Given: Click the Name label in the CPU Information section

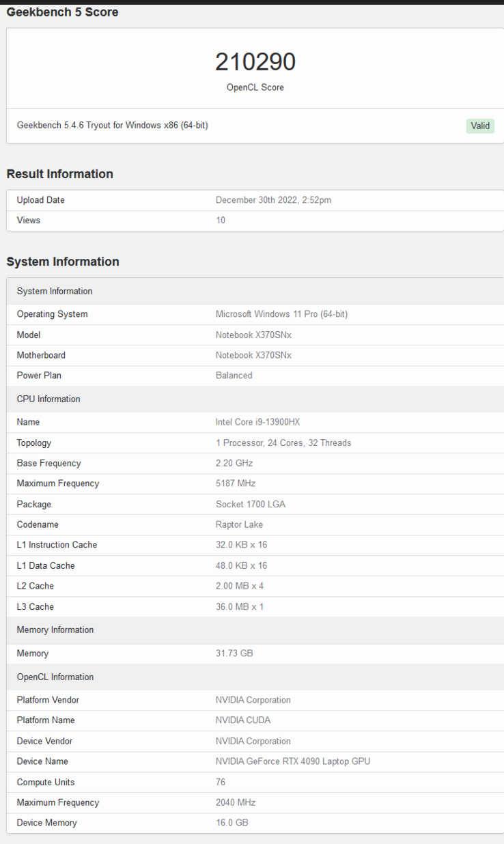Looking at the screenshot, I should coord(28,422).
